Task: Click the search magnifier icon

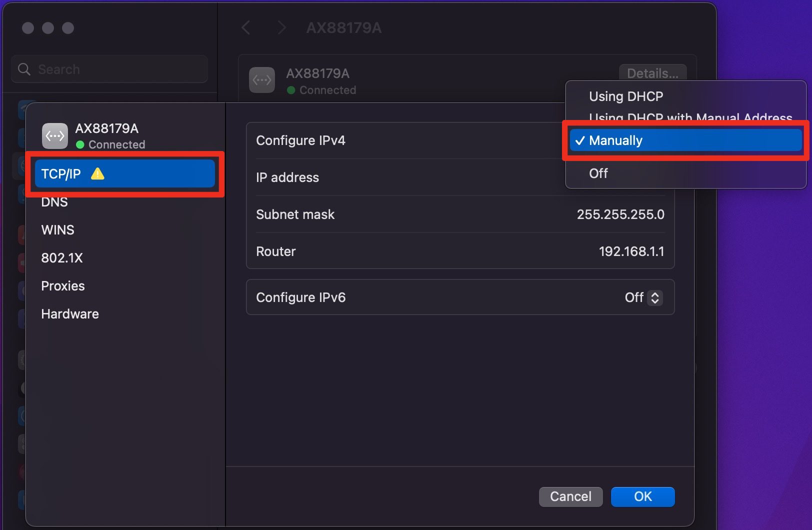Action: 24,69
